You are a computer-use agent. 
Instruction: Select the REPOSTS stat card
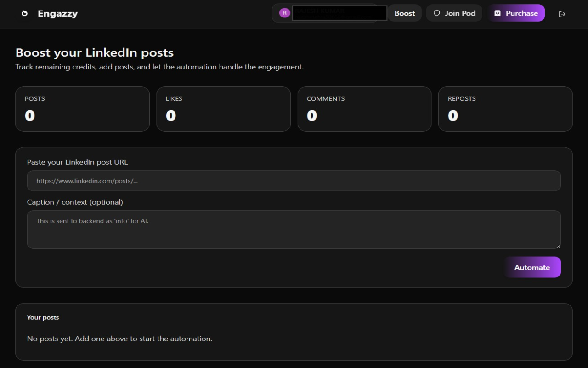tap(505, 109)
